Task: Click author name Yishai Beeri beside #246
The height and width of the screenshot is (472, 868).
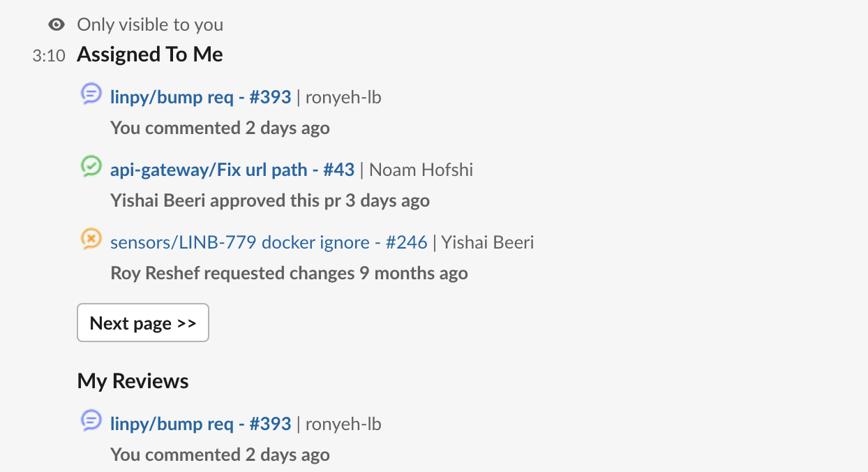Action: coord(488,242)
